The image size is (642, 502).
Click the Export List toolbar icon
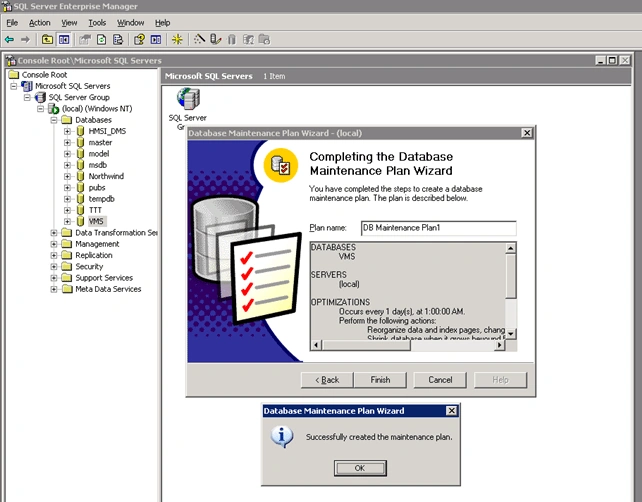(118, 40)
